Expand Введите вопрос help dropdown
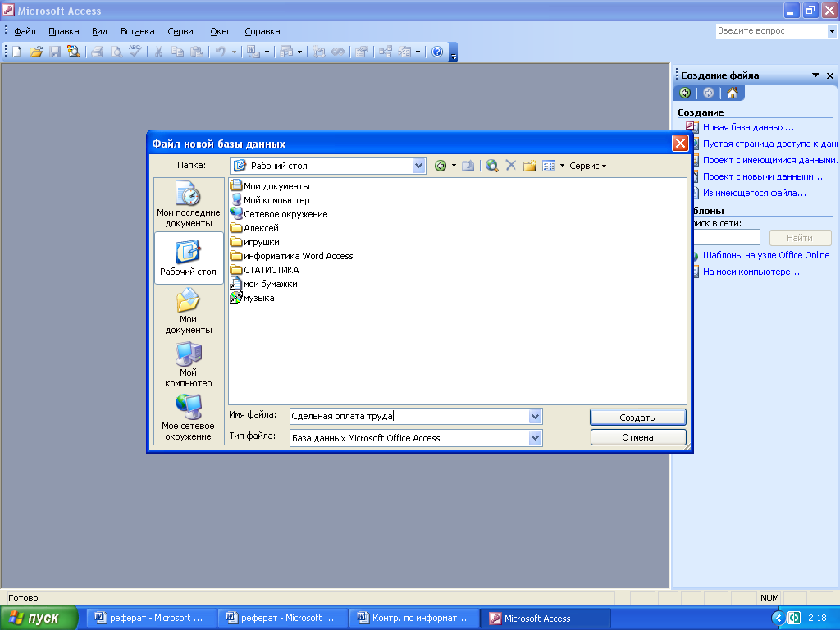Image resolution: width=840 pixels, height=630 pixels. coord(832,31)
